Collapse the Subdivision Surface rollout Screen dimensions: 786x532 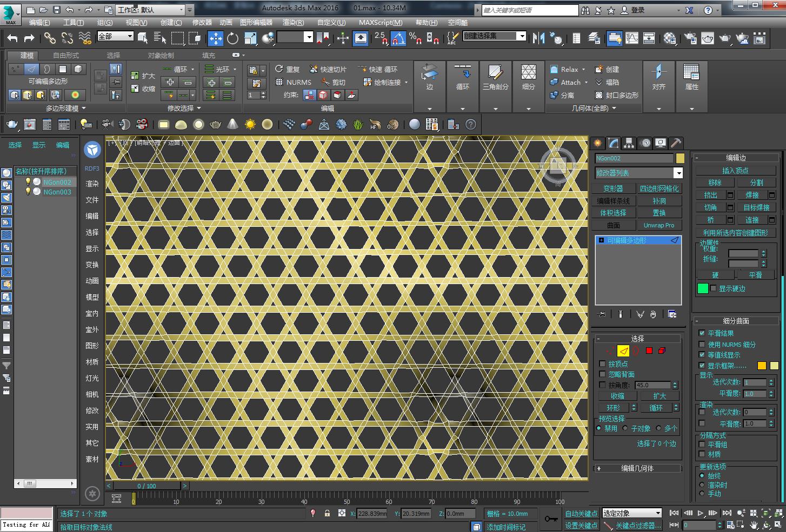pyautogui.click(x=735, y=321)
